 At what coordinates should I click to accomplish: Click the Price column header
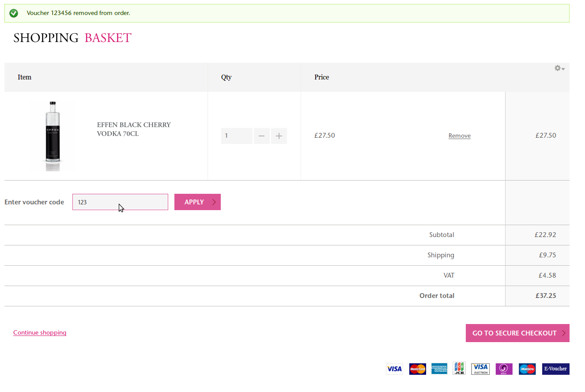[x=322, y=77]
